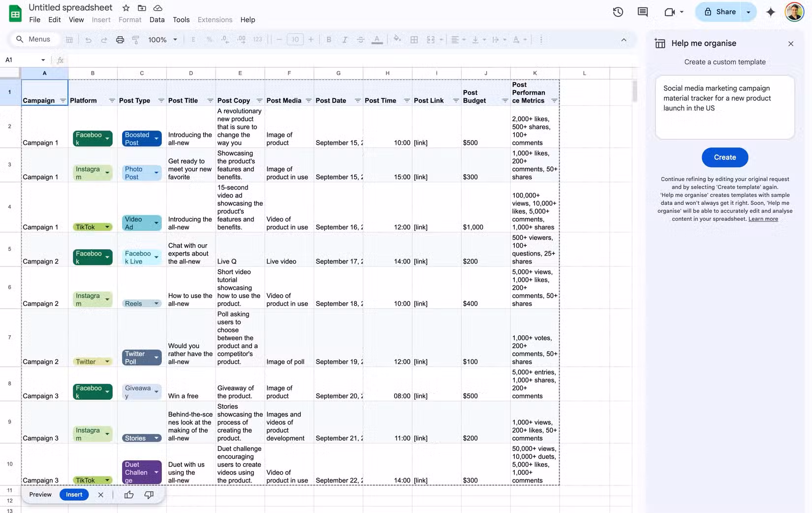Open the Name Box dropdown
This screenshot has width=812, height=513.
pos(43,60)
